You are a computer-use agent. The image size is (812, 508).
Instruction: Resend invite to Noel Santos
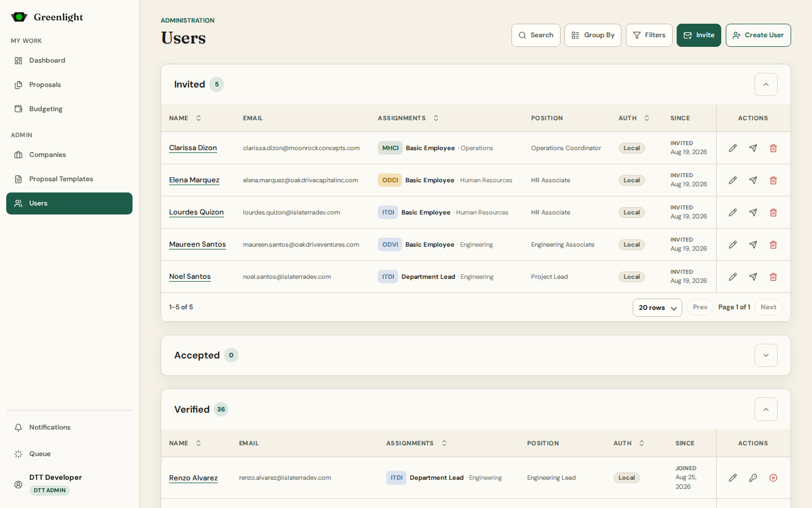[x=753, y=277]
